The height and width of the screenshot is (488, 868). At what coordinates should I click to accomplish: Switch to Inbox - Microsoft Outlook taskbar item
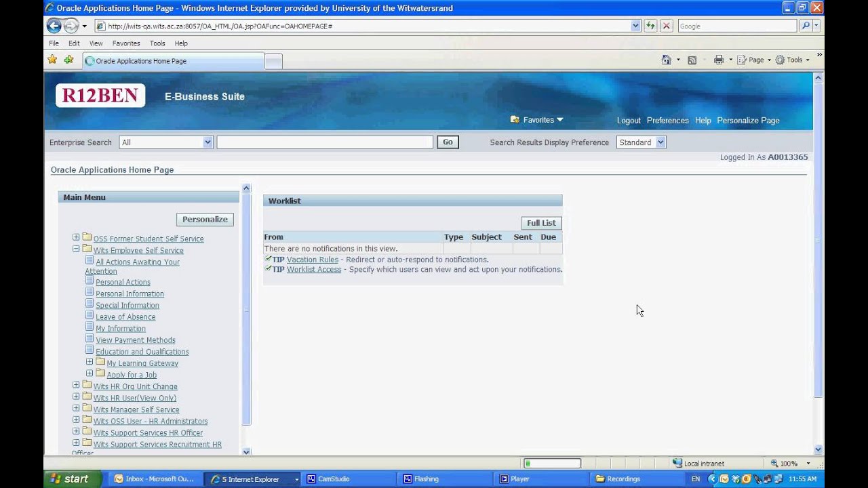pos(155,479)
